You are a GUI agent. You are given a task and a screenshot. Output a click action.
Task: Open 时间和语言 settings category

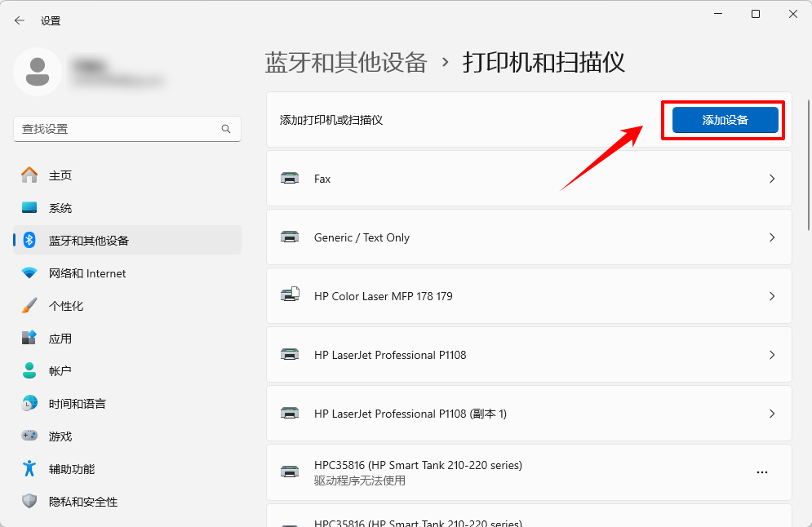pos(127,403)
